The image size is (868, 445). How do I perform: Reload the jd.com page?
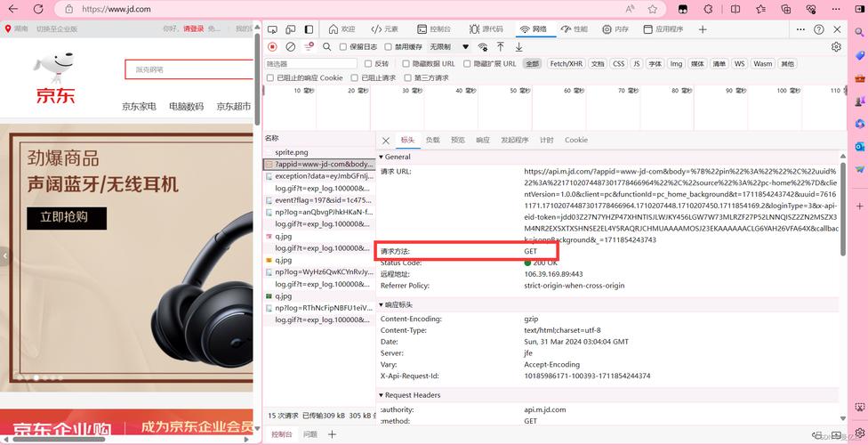38,9
